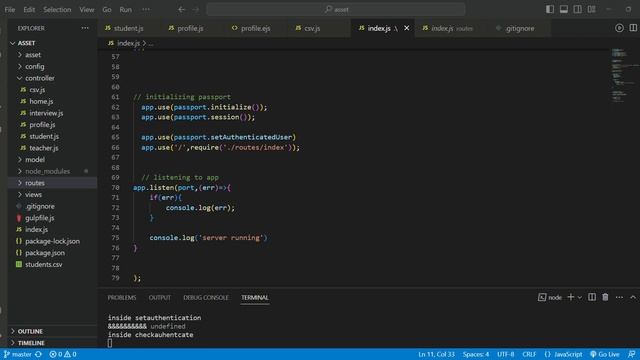640x360 pixels.
Task: Maximize panel with chevron up
Action: (633, 297)
